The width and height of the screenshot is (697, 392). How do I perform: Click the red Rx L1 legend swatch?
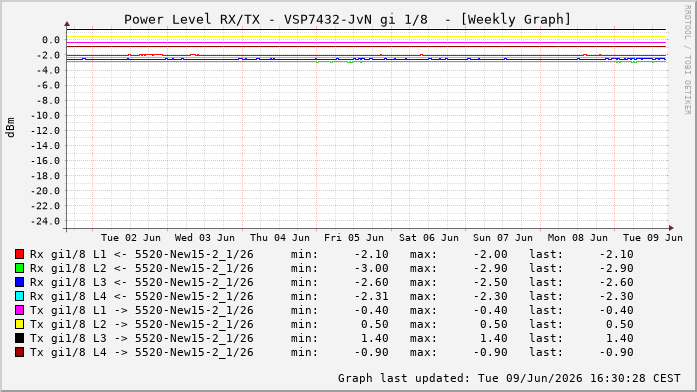19,254
